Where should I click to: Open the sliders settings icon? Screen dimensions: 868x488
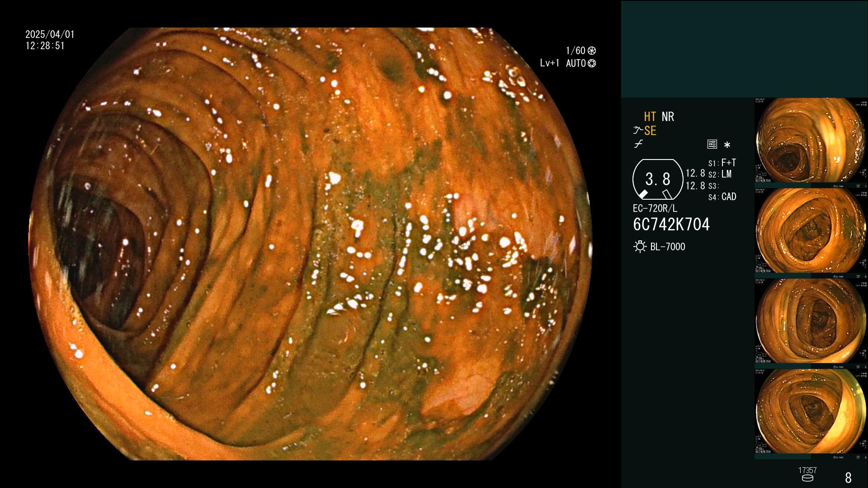click(x=712, y=144)
